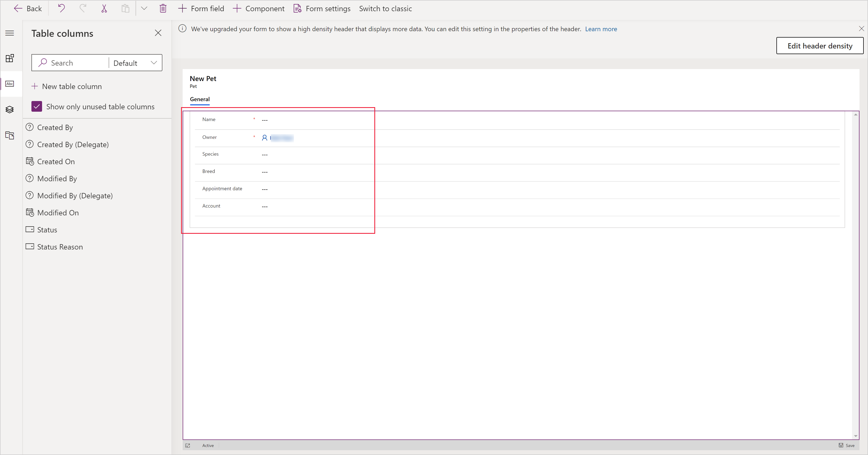Click Learn more link in notice bar
Image resolution: width=868 pixels, height=455 pixels.
[x=601, y=29]
